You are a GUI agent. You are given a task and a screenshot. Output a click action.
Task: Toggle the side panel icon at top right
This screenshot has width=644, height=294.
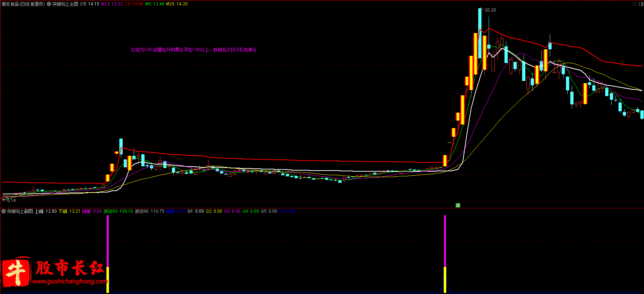640,4
